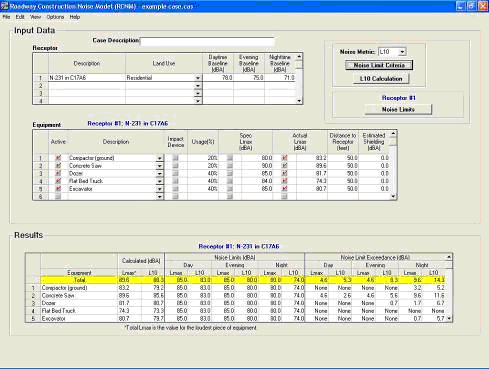Open the File menu

pyautogui.click(x=6, y=17)
